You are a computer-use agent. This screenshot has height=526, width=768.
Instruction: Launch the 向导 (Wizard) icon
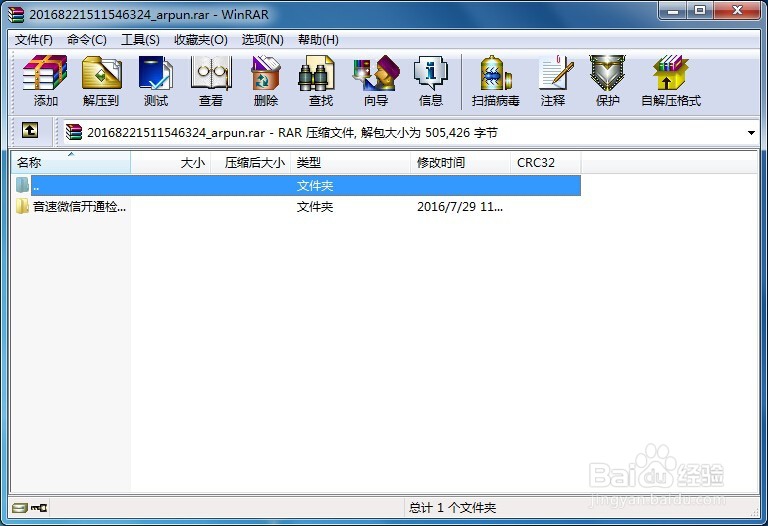(376, 81)
